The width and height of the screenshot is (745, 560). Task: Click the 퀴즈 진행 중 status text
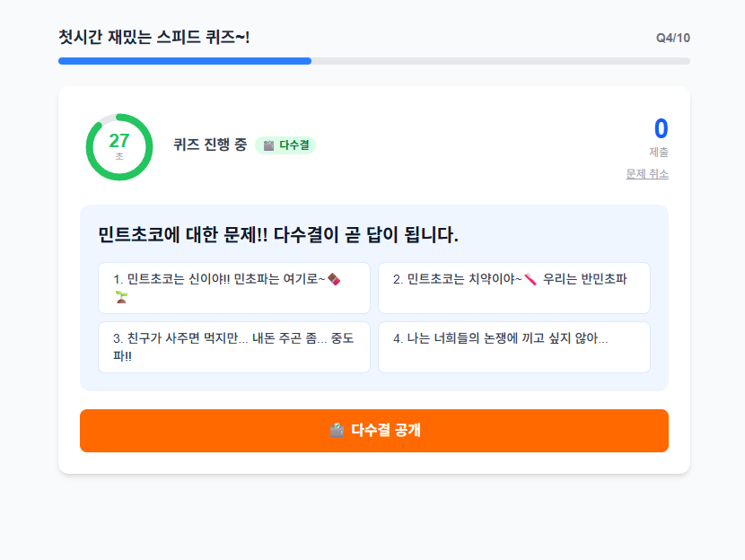(x=210, y=144)
